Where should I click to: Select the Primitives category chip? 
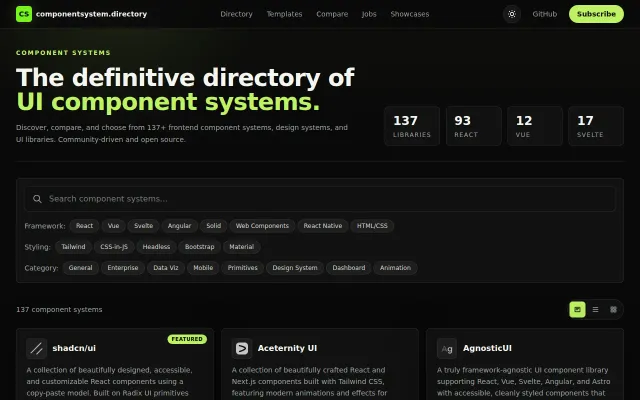[242, 268]
